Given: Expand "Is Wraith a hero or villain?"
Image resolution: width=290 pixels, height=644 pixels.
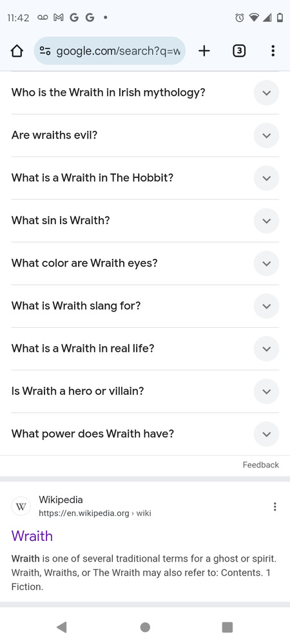Looking at the screenshot, I should point(145,392).
